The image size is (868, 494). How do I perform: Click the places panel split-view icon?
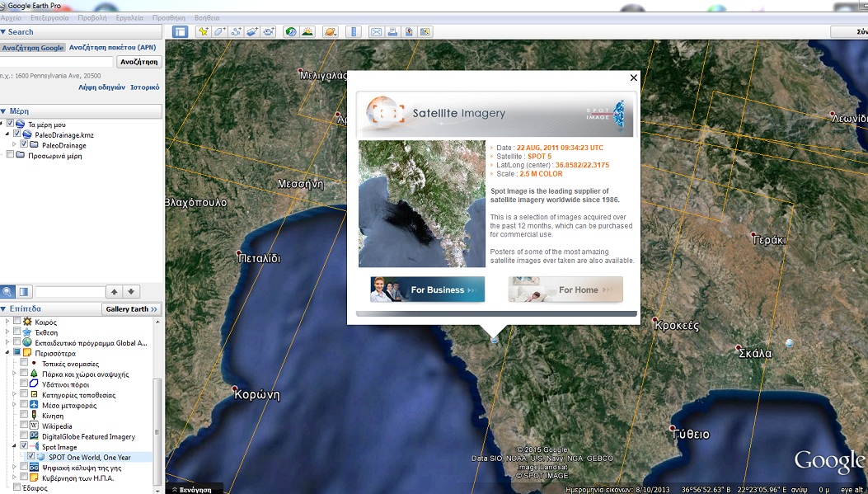pyautogui.click(x=23, y=291)
